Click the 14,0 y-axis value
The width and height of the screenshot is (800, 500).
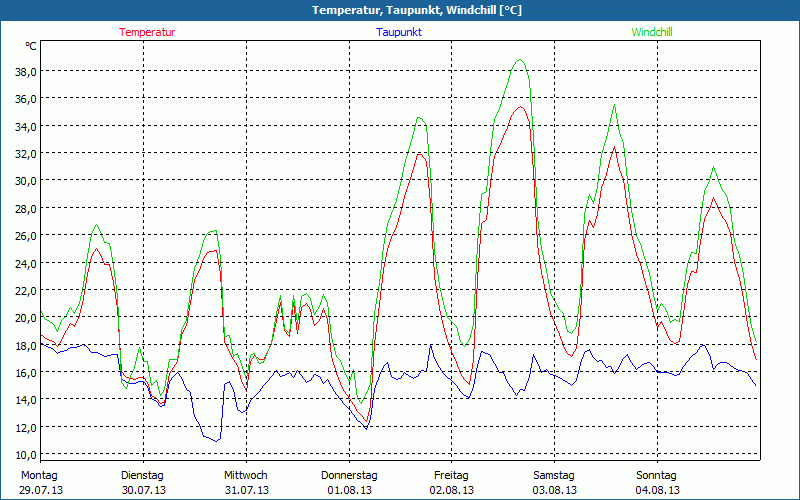click(x=26, y=401)
